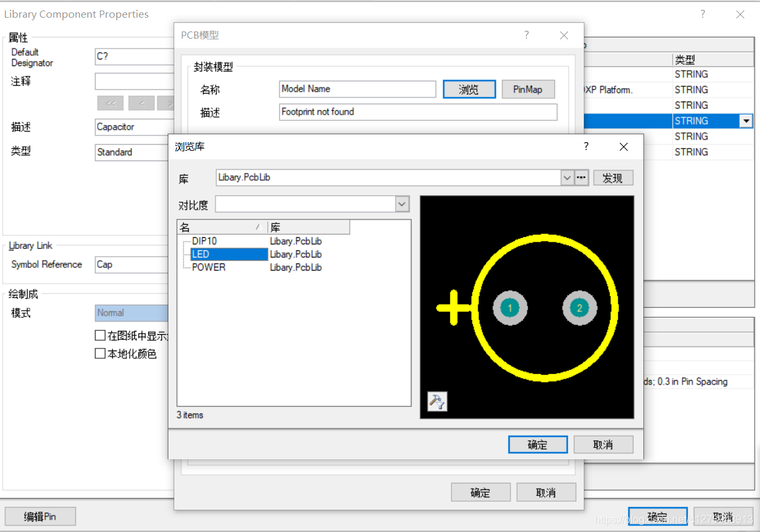Select DIP10 footprint in the list
Image resolution: width=760 pixels, height=532 pixels.
(x=204, y=241)
